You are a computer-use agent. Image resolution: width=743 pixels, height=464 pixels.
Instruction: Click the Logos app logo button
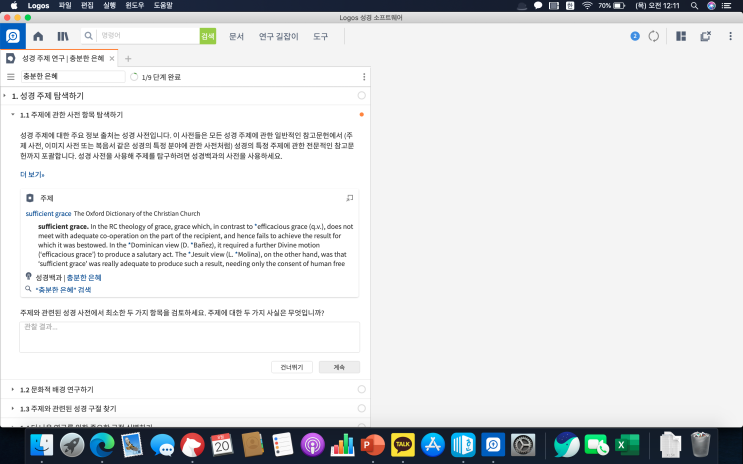13,36
